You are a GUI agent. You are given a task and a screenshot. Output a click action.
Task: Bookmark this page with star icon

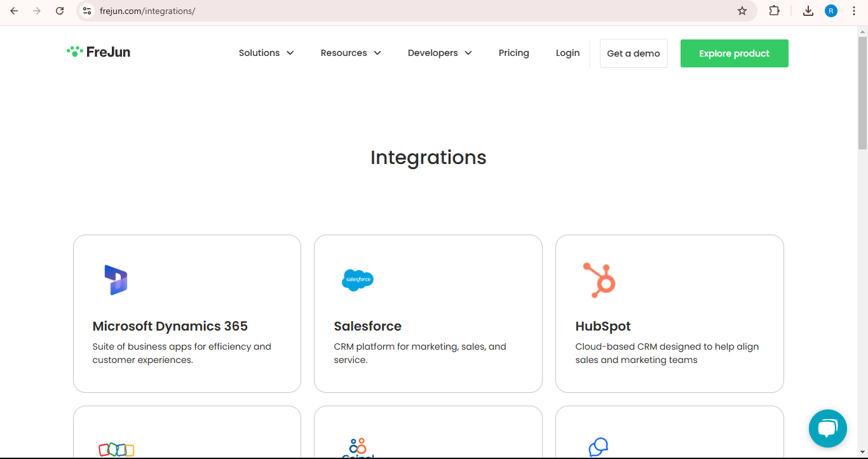click(742, 11)
